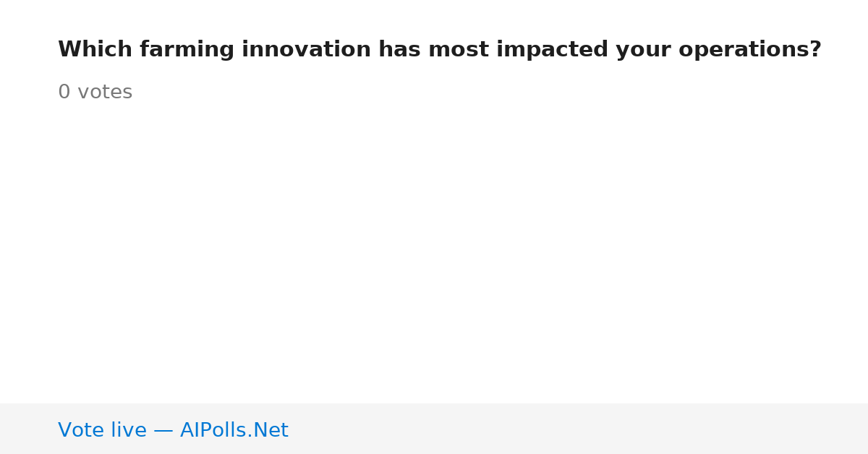Click the words 'Vote live' in the footer
This screenshot has width=868, height=454.
pyautogui.click(x=102, y=430)
